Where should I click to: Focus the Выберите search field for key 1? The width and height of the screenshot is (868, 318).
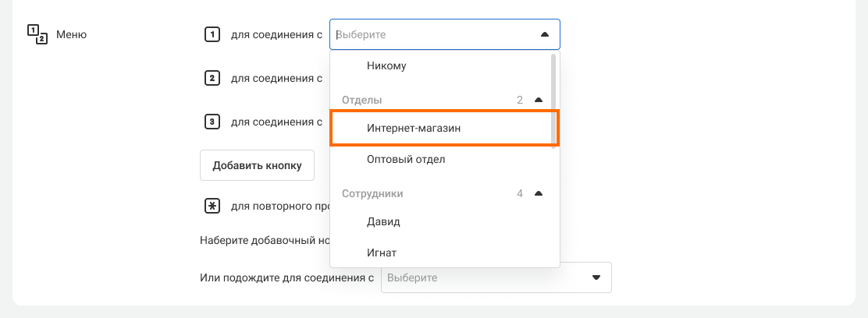[429, 34]
